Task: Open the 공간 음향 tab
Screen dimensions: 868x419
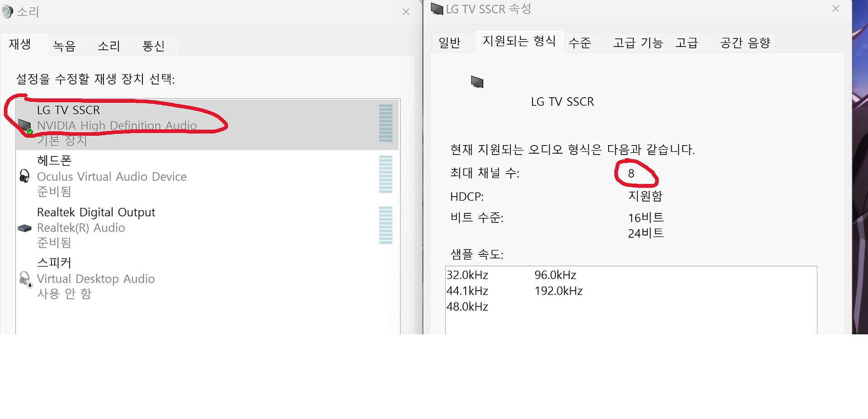Action: point(745,42)
